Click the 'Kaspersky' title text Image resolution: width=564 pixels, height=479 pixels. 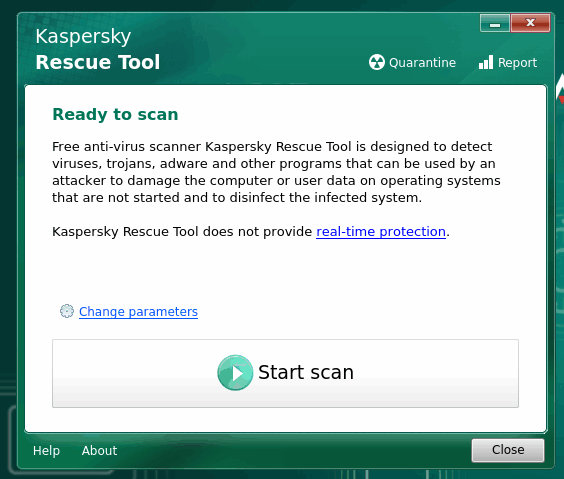pyautogui.click(x=83, y=37)
